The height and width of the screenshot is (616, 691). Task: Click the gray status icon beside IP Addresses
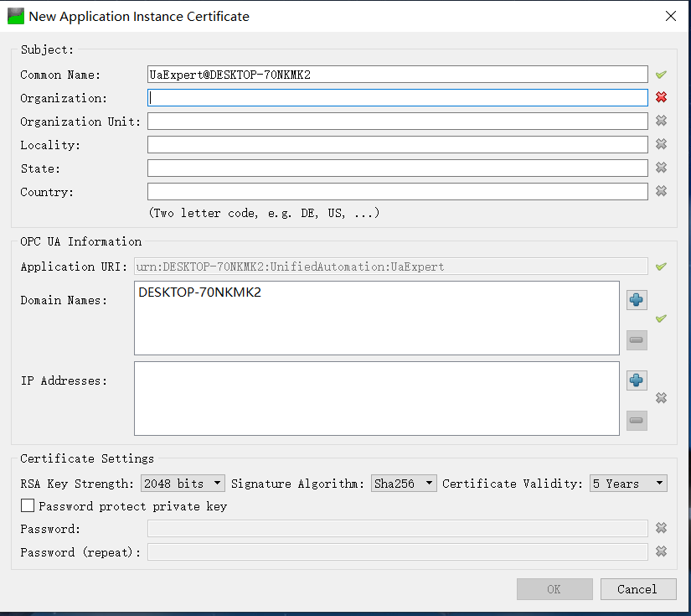[661, 398]
